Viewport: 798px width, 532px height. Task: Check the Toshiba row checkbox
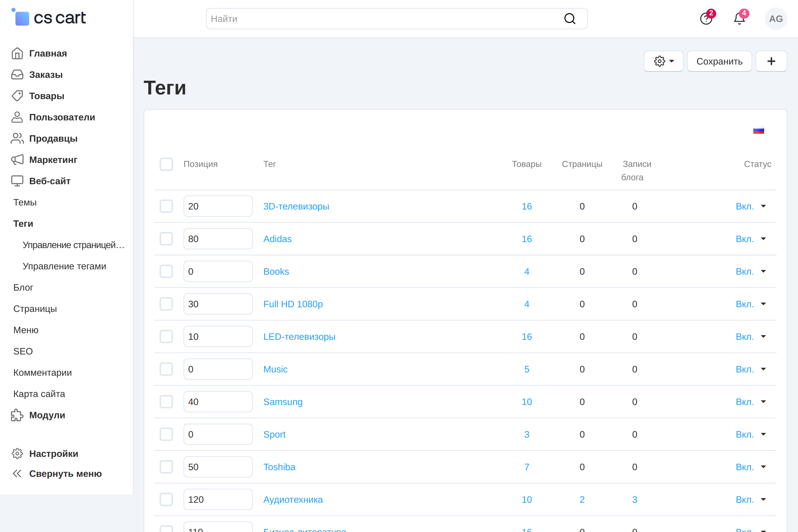point(166,467)
